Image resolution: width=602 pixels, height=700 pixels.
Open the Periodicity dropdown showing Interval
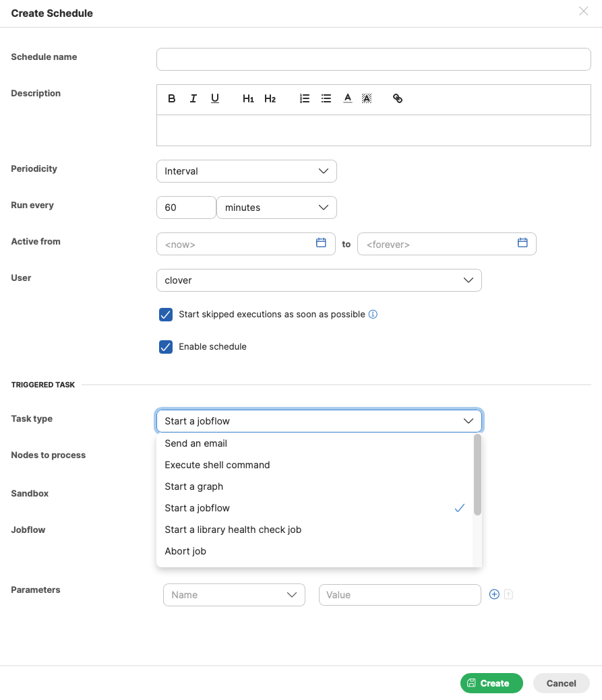(246, 171)
